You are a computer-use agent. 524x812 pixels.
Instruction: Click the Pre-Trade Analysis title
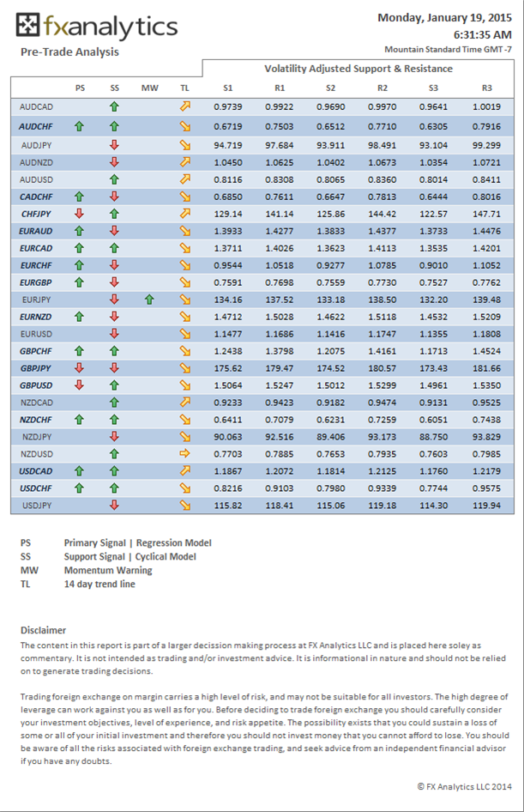69,52
